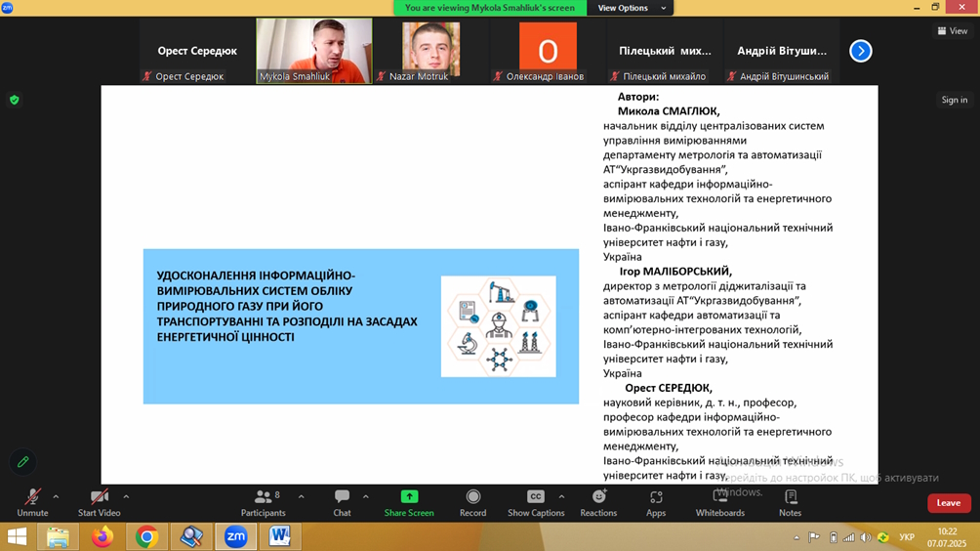Start recording with the Record button
Screen dimensions: 980x551
pos(473,503)
